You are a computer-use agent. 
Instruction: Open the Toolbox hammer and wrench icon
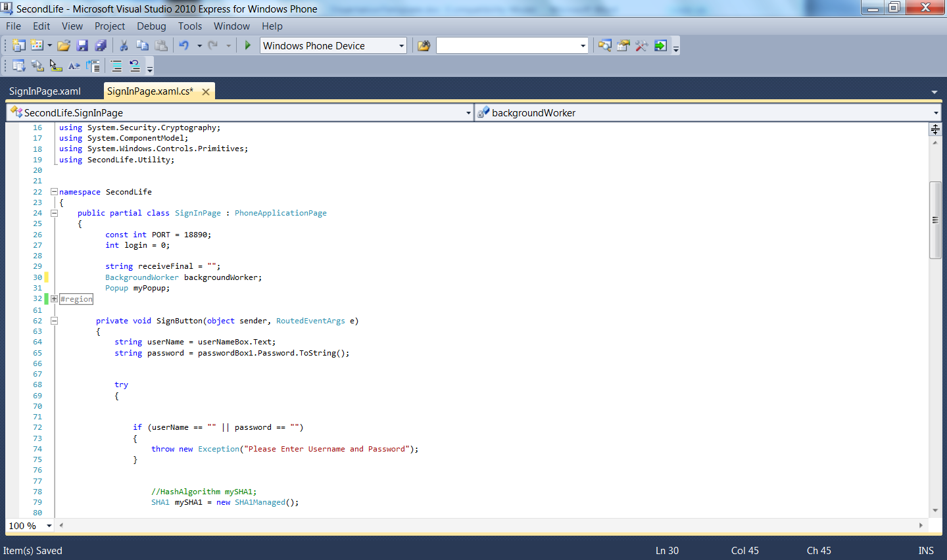click(642, 45)
